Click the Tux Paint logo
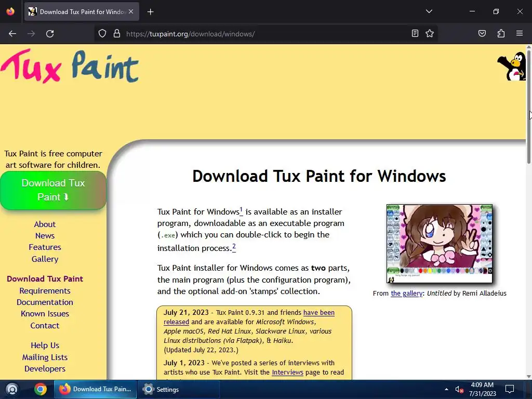The height and width of the screenshot is (399, 532). (x=70, y=66)
